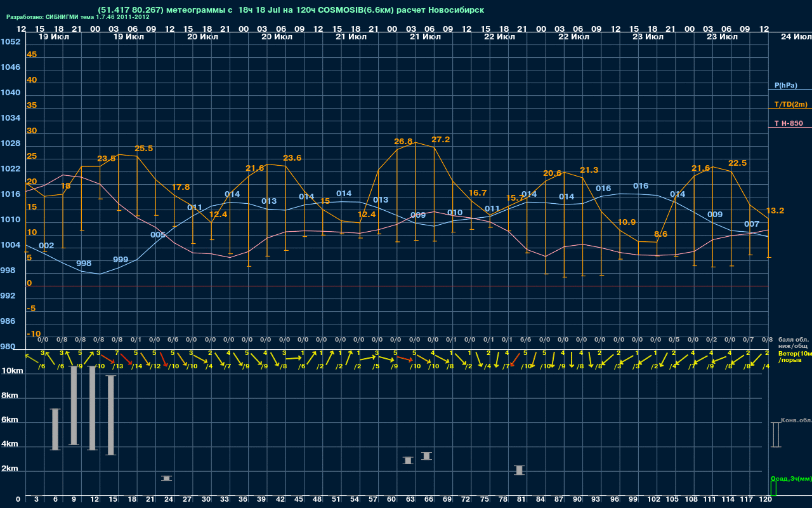Click the pink line under T H-850 legend
This screenshot has height=508, width=812.
click(790, 128)
